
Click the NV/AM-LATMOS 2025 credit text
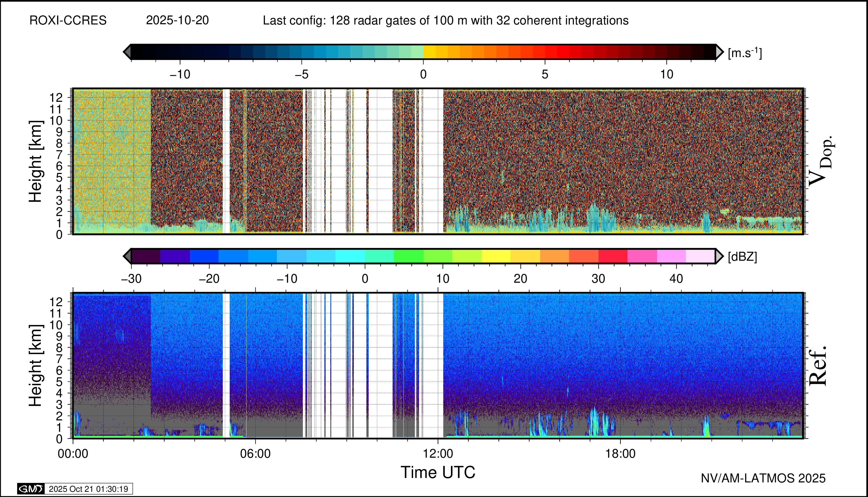pyautogui.click(x=763, y=478)
